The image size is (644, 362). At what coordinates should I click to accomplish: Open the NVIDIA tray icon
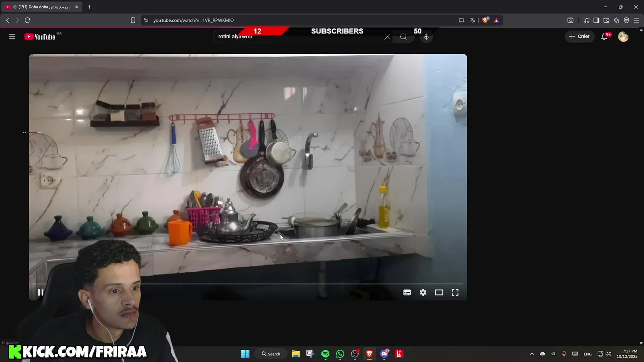[x=553, y=354]
